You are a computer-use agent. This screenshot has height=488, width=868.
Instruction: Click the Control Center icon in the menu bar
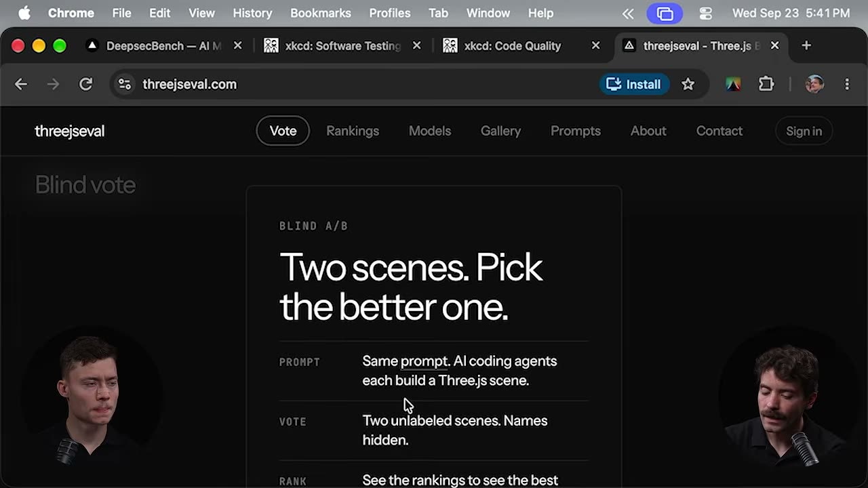(705, 13)
